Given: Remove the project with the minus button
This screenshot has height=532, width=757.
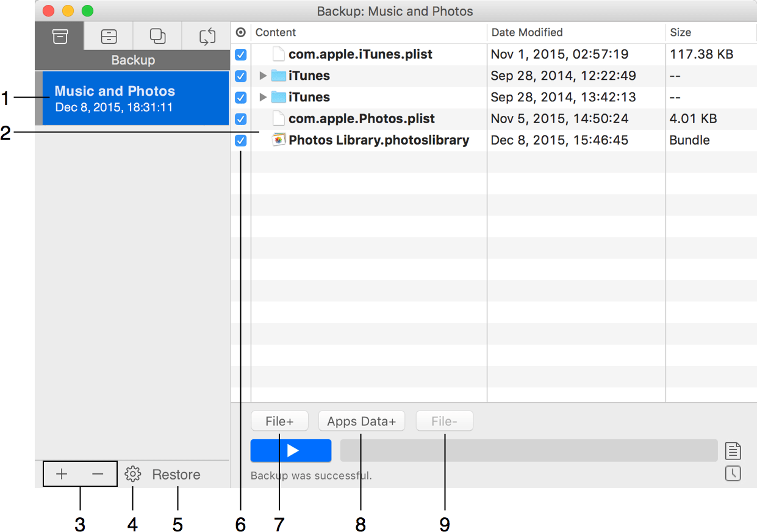Looking at the screenshot, I should coord(98,474).
